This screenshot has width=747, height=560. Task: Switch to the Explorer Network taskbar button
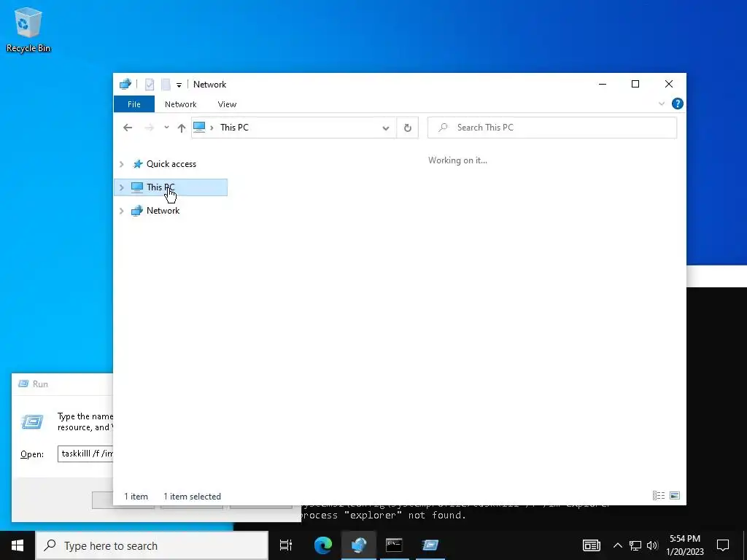(x=359, y=545)
